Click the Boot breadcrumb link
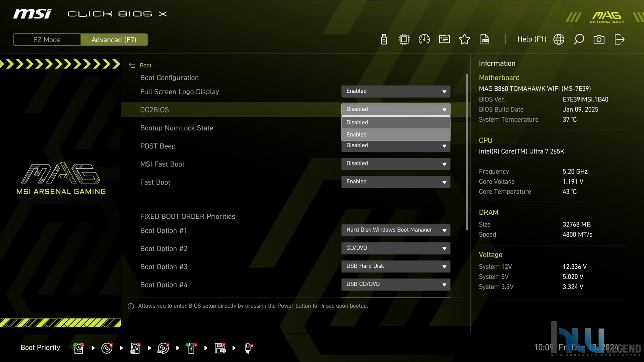 146,65
